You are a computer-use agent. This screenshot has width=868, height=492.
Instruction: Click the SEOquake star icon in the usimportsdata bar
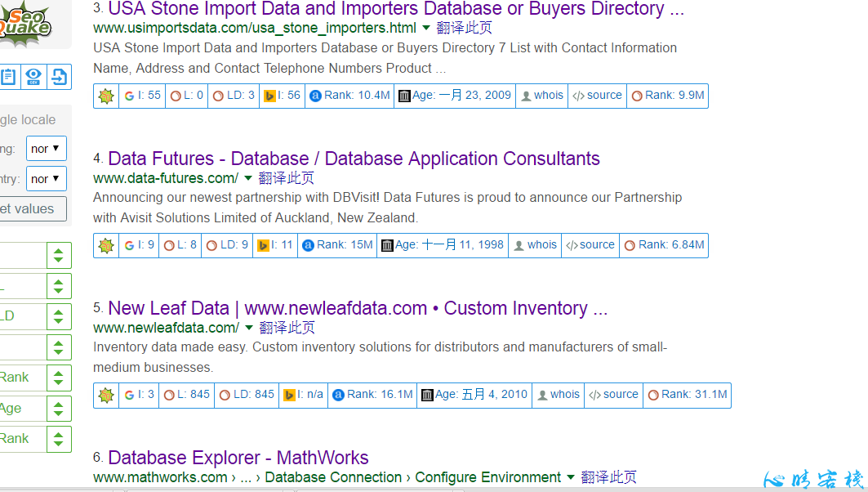[x=106, y=96]
